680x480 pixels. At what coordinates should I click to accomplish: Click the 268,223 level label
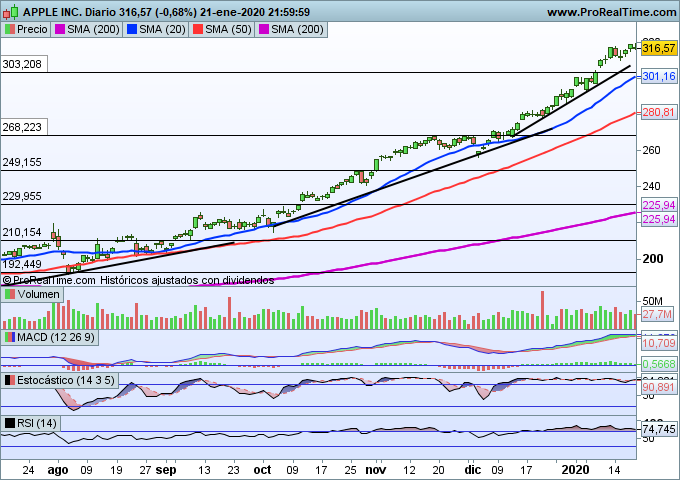pos(22,127)
